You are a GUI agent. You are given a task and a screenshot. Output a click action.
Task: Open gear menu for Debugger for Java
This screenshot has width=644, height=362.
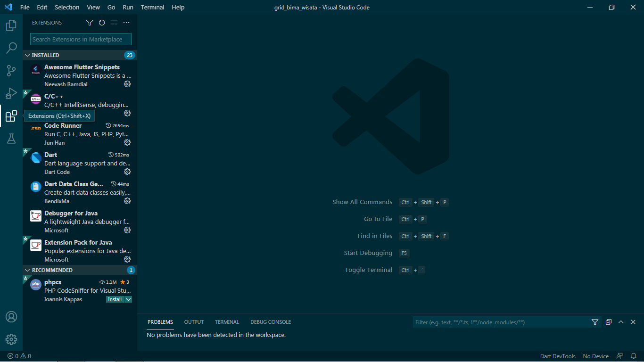tap(127, 230)
